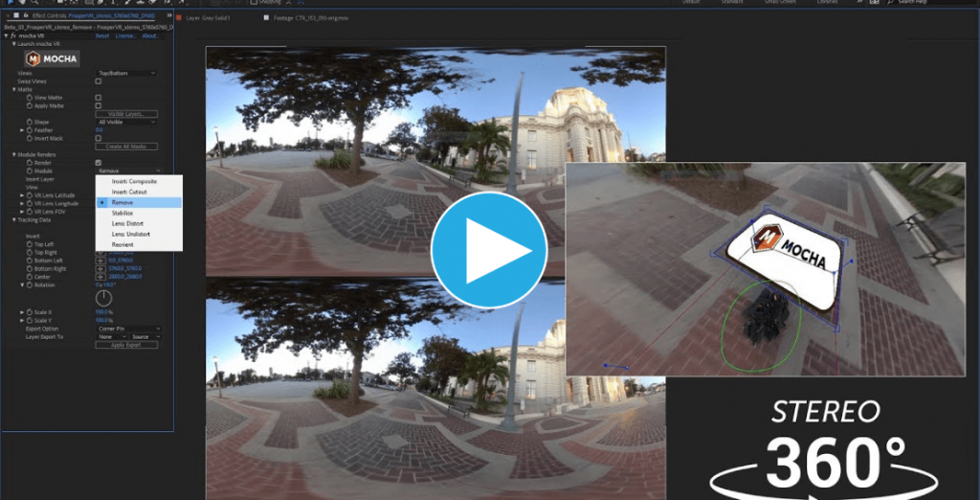Open the Views Top/Bottom dropdown
The image size is (980, 500).
pyautogui.click(x=126, y=73)
